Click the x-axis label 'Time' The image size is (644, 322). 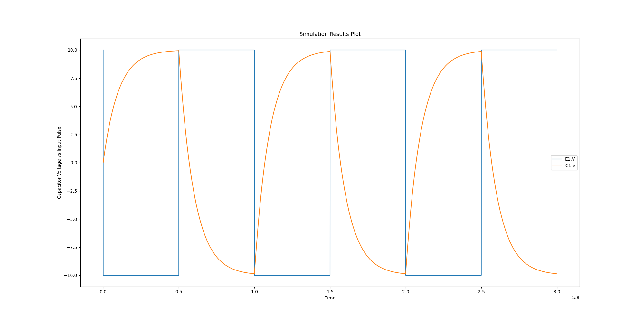[330, 298]
